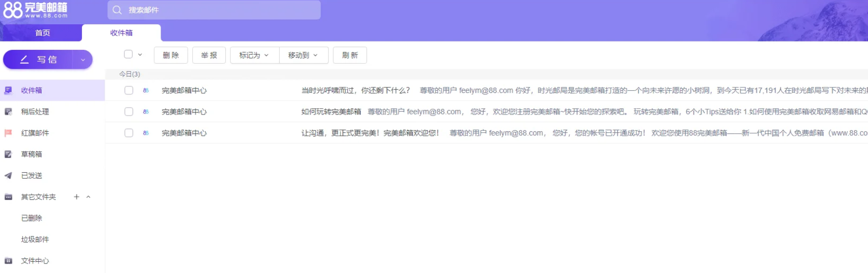
Task: Open the 标记为 dropdown
Action: [x=254, y=55]
